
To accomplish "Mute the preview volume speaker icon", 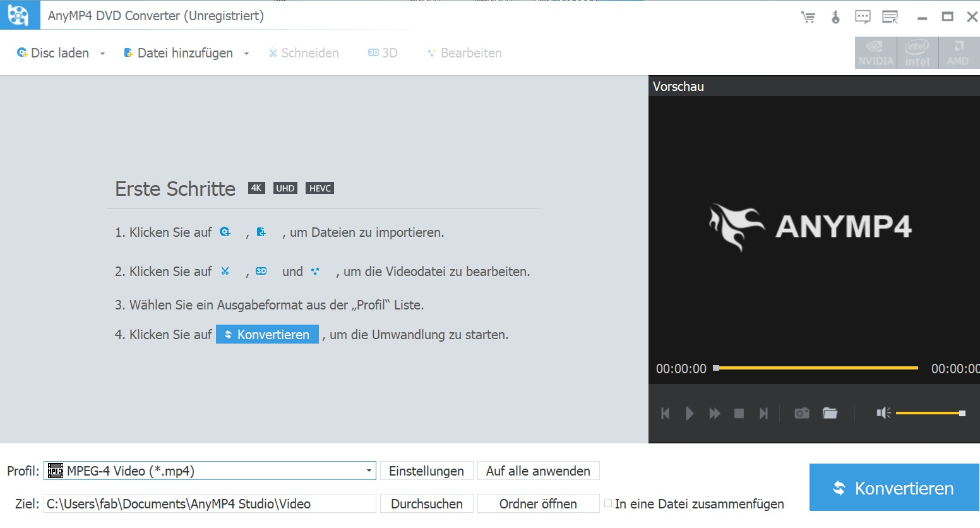I will click(x=883, y=413).
